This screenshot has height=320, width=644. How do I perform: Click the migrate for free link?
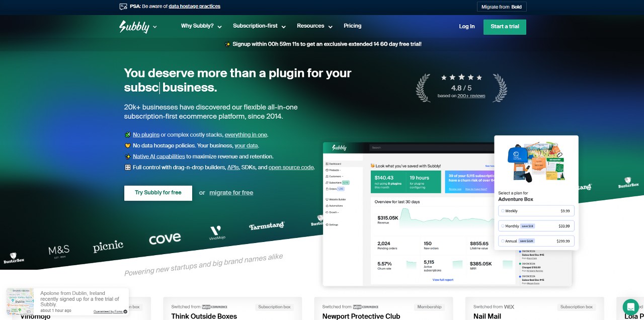pyautogui.click(x=231, y=193)
